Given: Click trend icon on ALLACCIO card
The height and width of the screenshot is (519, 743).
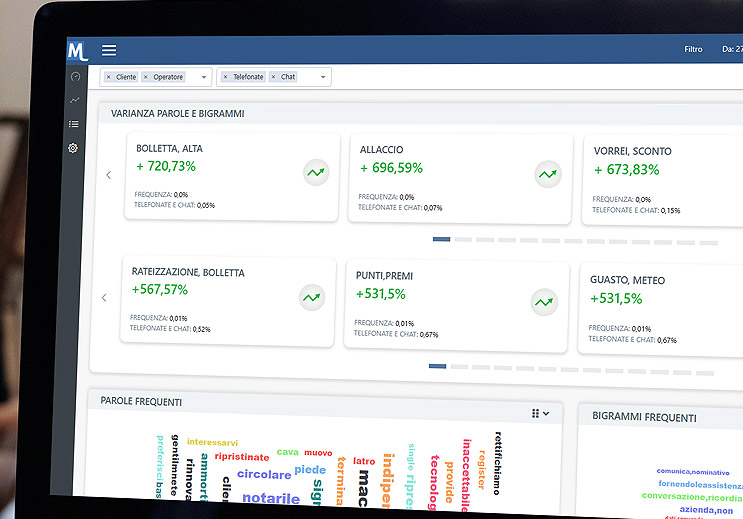Looking at the screenshot, I should (547, 174).
